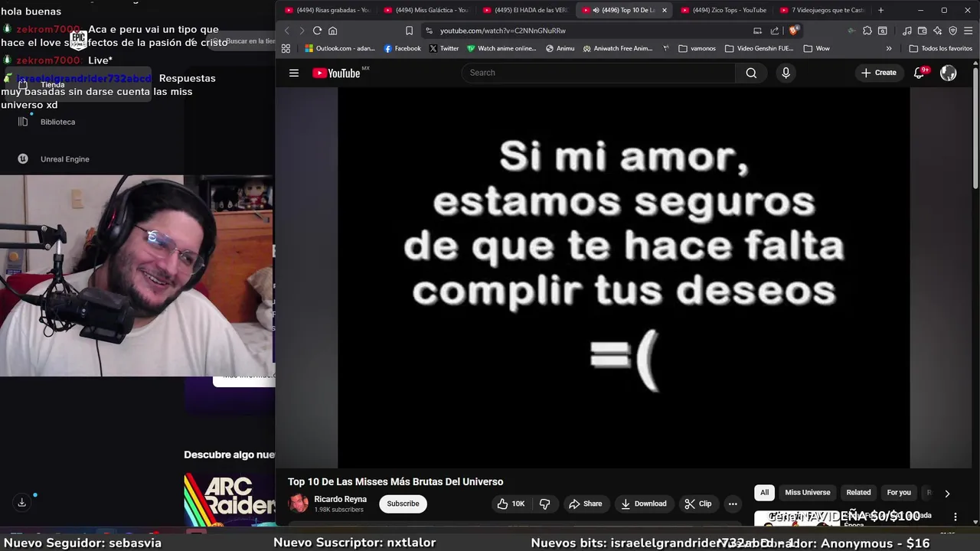Open browser home page button
Image resolution: width=980 pixels, height=551 pixels.
click(332, 31)
